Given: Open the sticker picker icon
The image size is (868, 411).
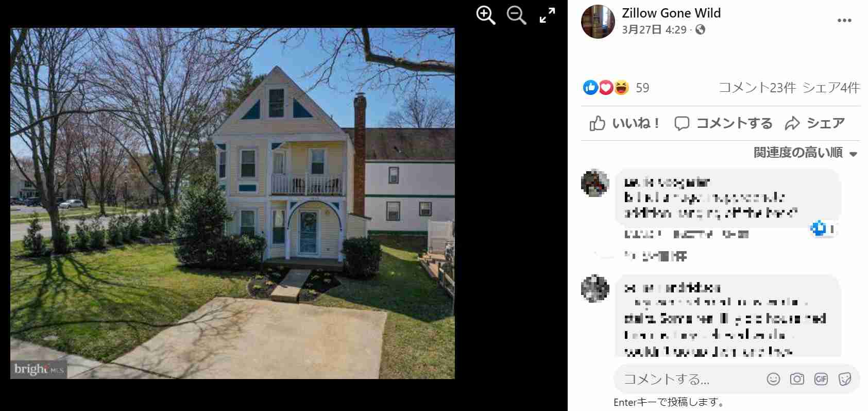Looking at the screenshot, I should tap(844, 379).
